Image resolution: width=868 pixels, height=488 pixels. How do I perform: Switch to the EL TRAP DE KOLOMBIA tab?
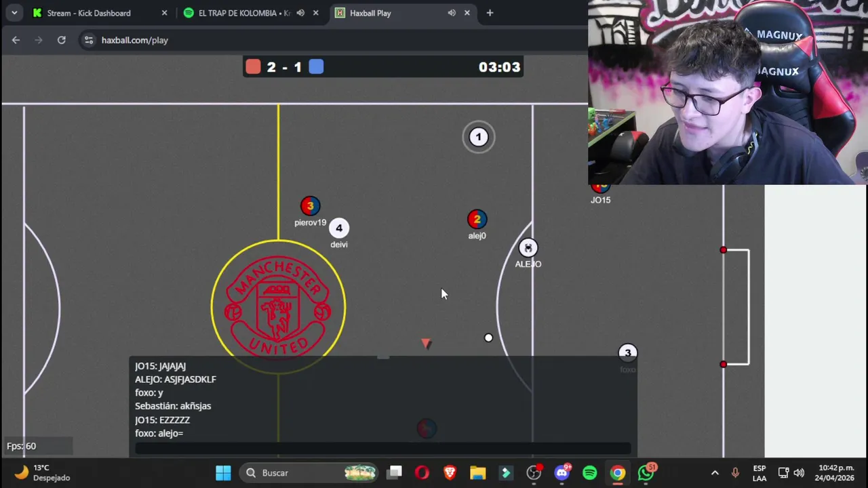(x=244, y=13)
